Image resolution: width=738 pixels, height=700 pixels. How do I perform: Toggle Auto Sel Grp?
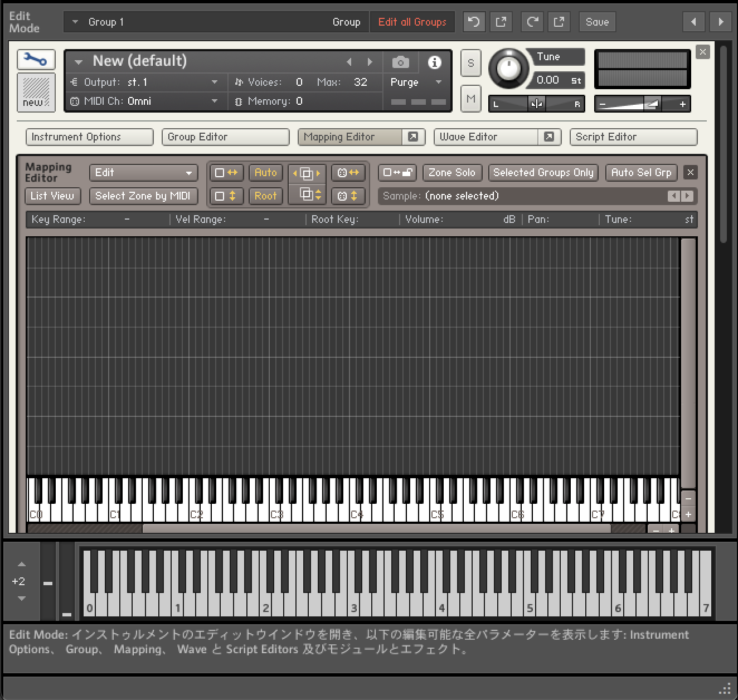pos(642,173)
